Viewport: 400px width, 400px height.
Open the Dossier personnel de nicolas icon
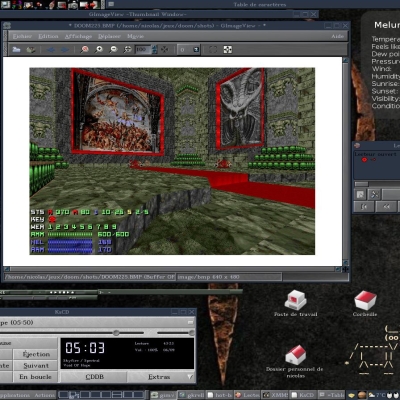pos(295,362)
